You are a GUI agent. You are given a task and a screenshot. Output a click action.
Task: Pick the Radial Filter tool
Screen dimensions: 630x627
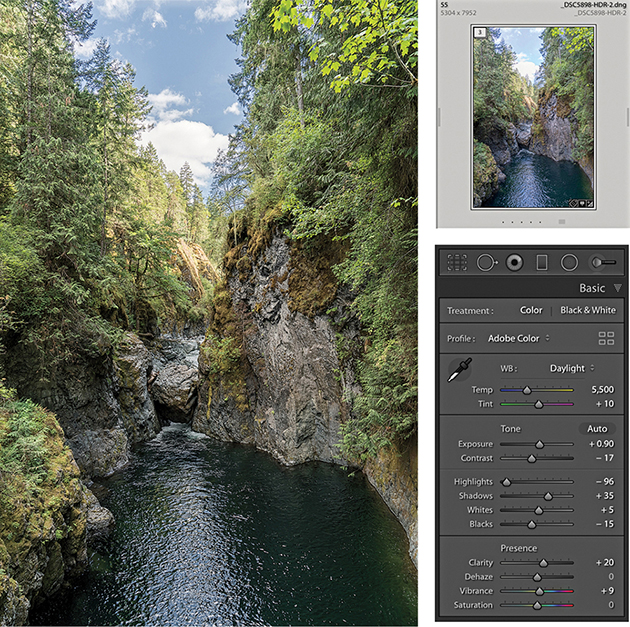(569, 263)
